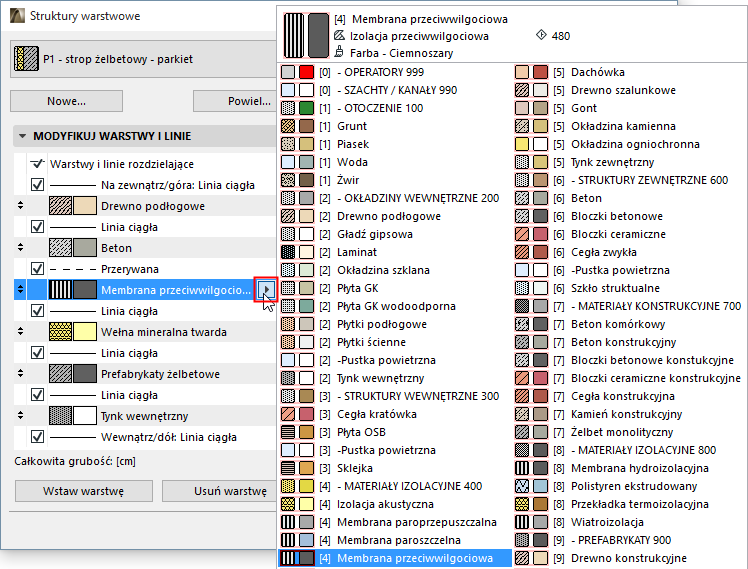Click hatch icon of Membrana paroszczelna

pyautogui.click(x=288, y=540)
